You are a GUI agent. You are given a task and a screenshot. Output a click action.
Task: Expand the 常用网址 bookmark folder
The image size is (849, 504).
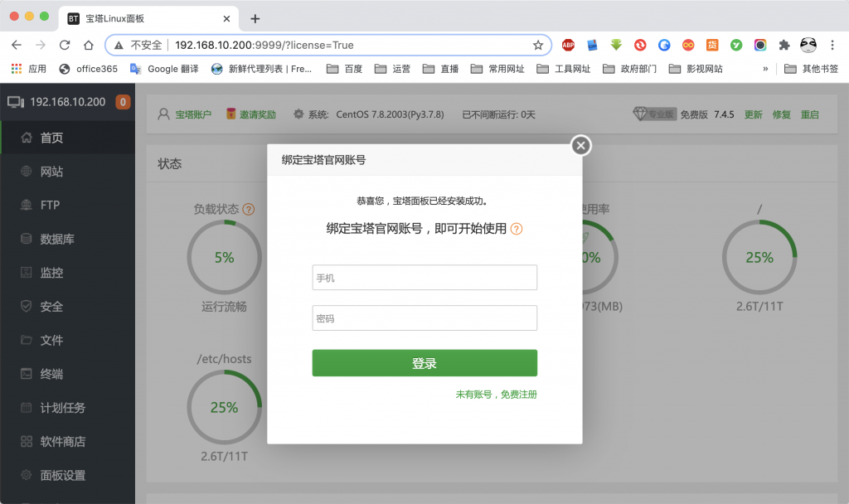coord(497,69)
